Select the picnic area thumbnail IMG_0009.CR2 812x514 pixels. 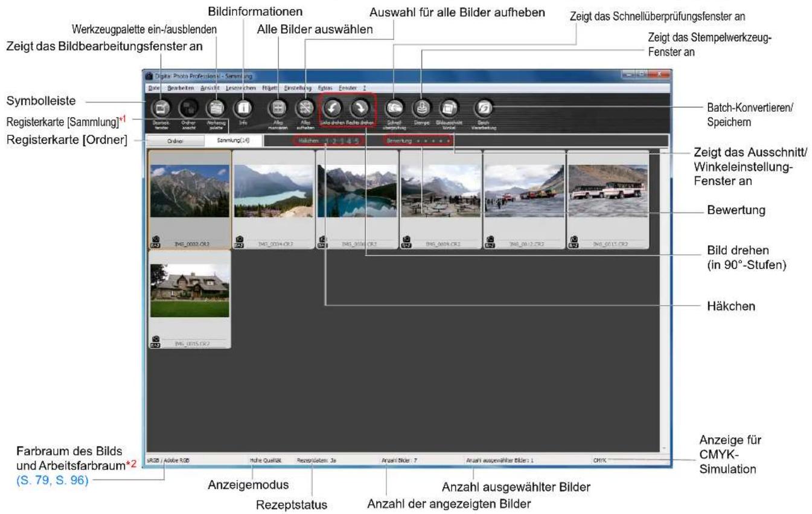click(x=441, y=200)
